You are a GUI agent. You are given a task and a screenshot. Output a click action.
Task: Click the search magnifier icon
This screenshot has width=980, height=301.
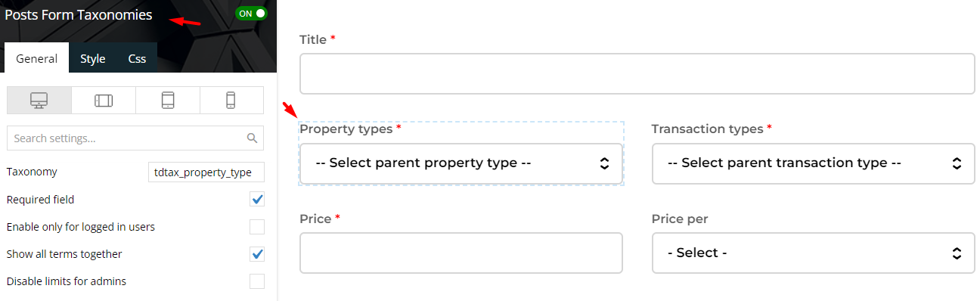click(253, 138)
